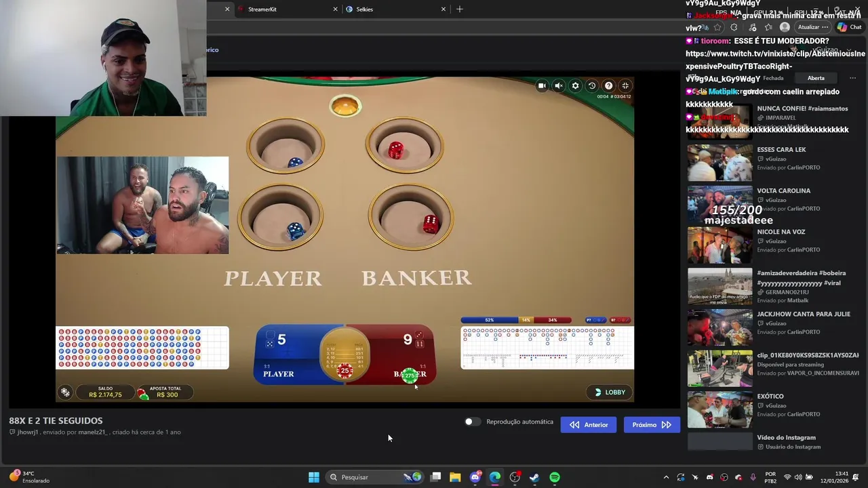
Task: Open Spotify from the taskbar
Action: pos(555,477)
